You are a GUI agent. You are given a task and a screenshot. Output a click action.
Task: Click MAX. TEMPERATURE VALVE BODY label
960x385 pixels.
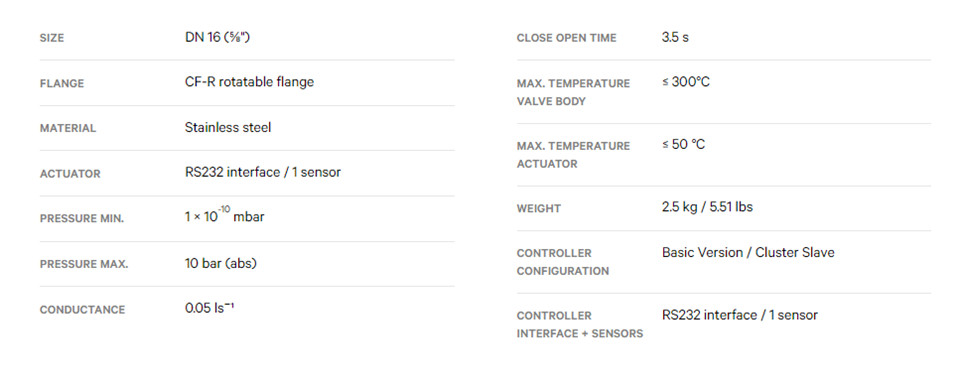[x=573, y=92]
